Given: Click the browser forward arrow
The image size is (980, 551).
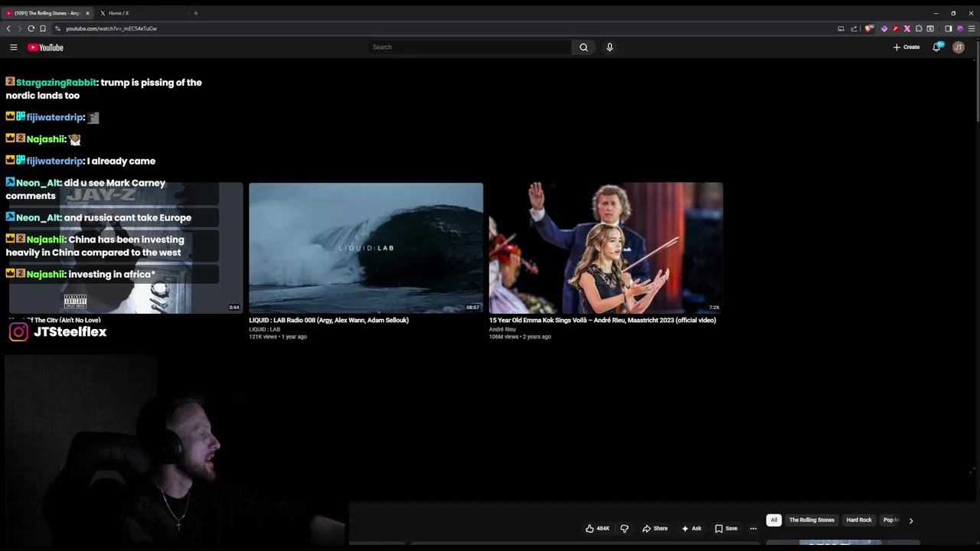Looking at the screenshot, I should (20, 28).
